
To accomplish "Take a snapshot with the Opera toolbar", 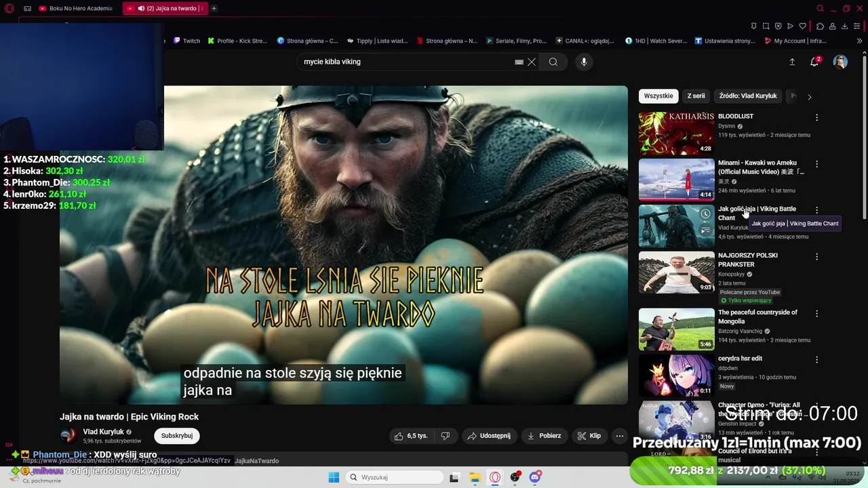I will coord(766,26).
